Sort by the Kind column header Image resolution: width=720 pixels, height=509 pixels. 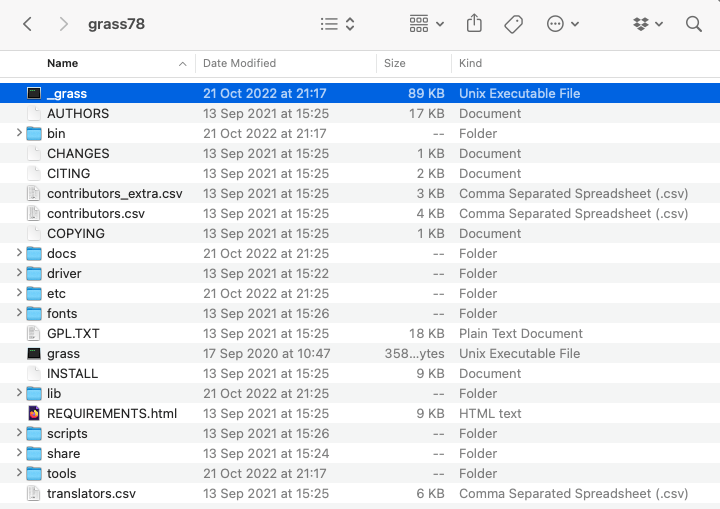point(470,63)
